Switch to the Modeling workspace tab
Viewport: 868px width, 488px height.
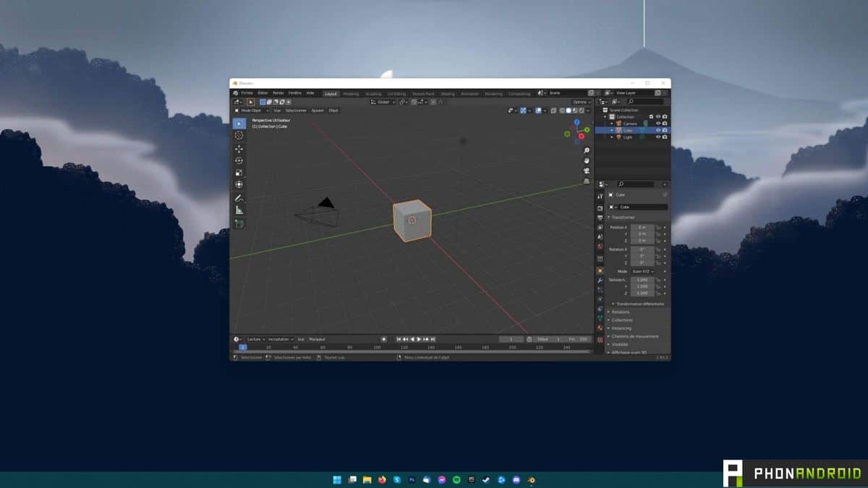(351, 93)
